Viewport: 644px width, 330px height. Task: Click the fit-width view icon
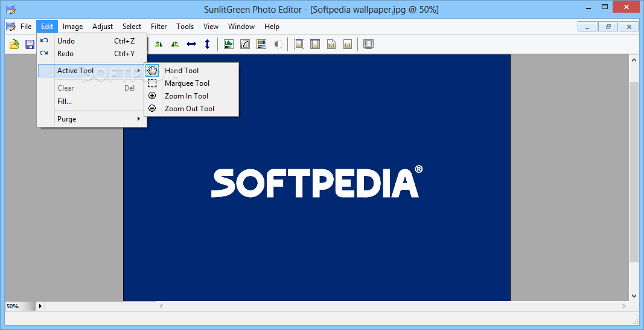click(299, 44)
